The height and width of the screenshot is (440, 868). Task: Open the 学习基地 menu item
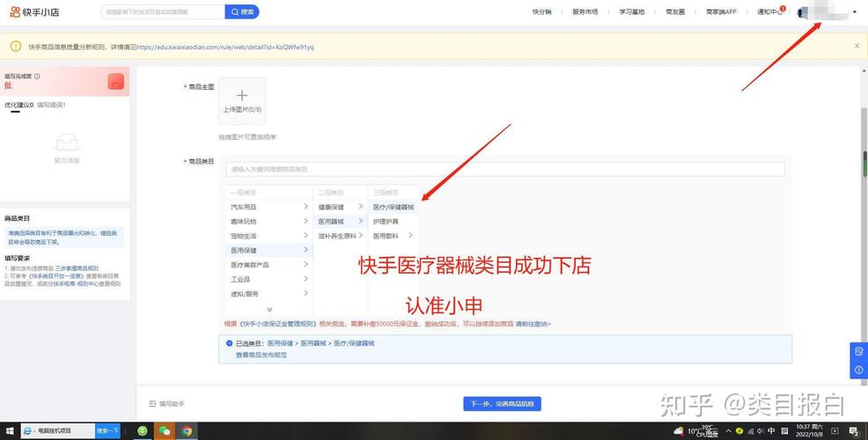point(631,11)
